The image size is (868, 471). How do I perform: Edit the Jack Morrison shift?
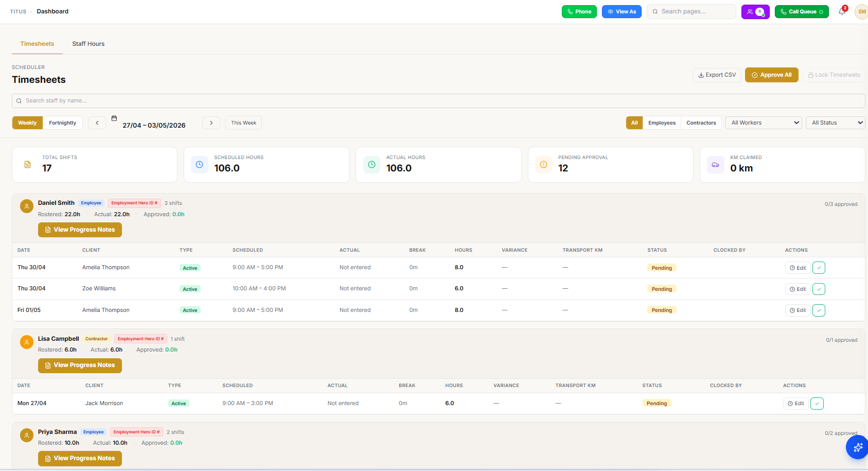tap(796, 404)
